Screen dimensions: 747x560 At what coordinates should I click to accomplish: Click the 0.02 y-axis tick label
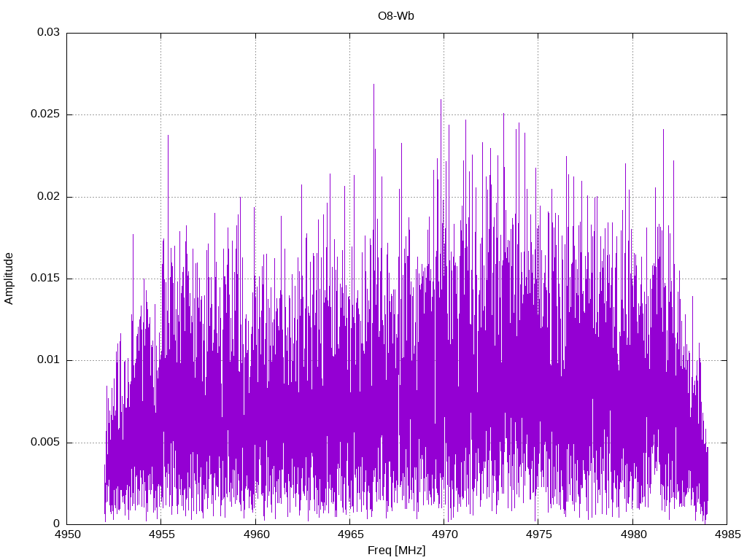49,196
